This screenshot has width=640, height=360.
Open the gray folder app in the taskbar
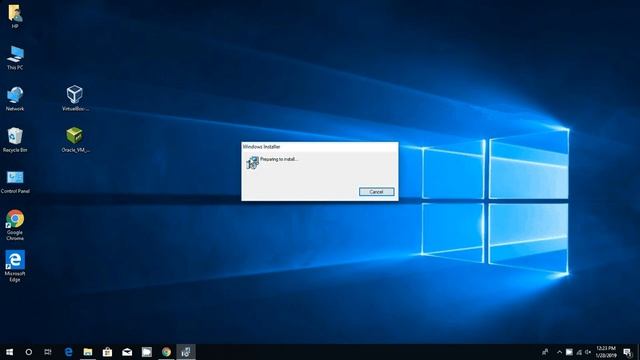coord(147,352)
